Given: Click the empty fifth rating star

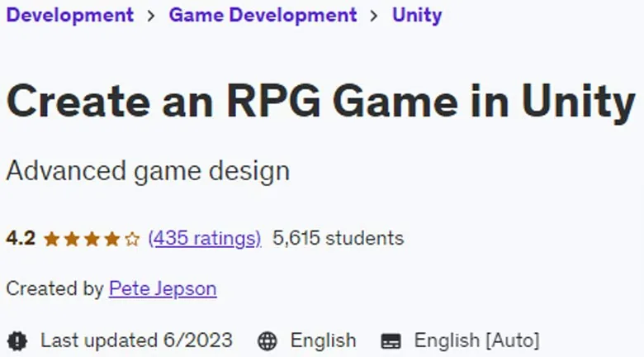Looking at the screenshot, I should [x=132, y=239].
